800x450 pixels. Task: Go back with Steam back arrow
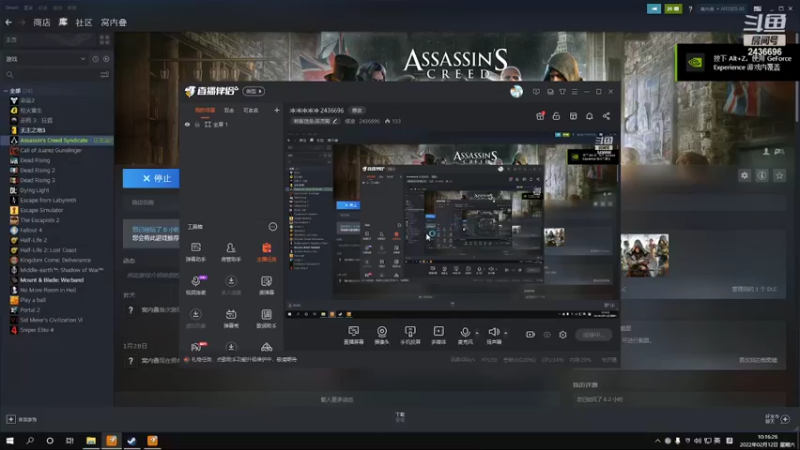(x=9, y=22)
